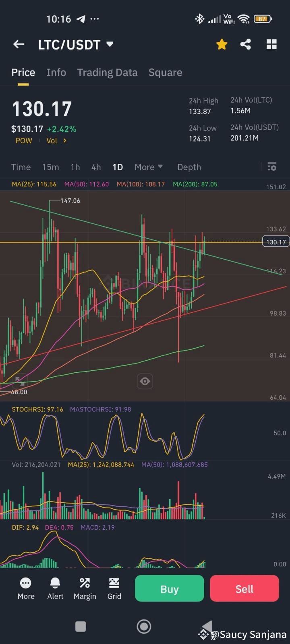
Task: Tap the battery indicator showing 87
Action: [x=263, y=19]
